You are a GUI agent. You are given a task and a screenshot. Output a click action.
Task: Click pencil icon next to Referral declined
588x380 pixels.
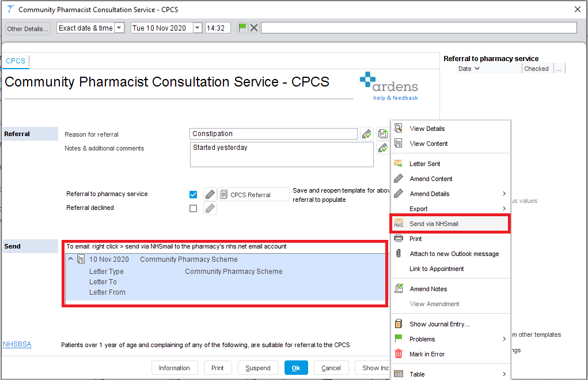(x=210, y=208)
